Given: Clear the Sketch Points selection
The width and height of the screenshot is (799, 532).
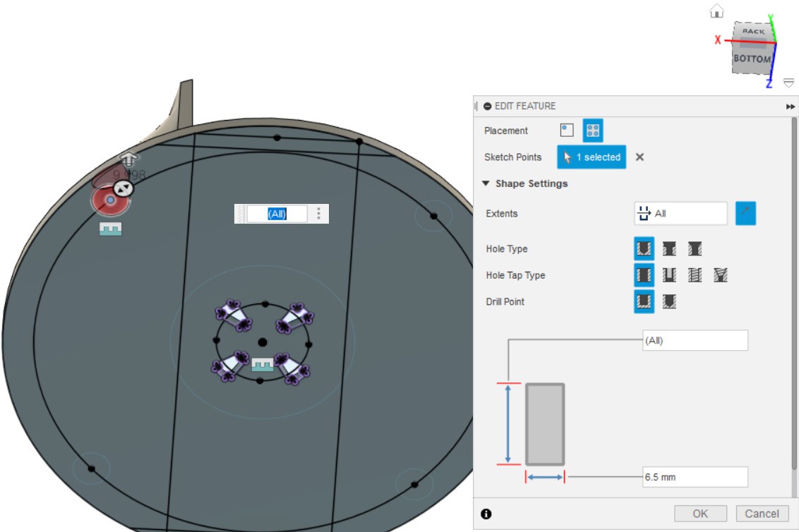Looking at the screenshot, I should [x=639, y=157].
